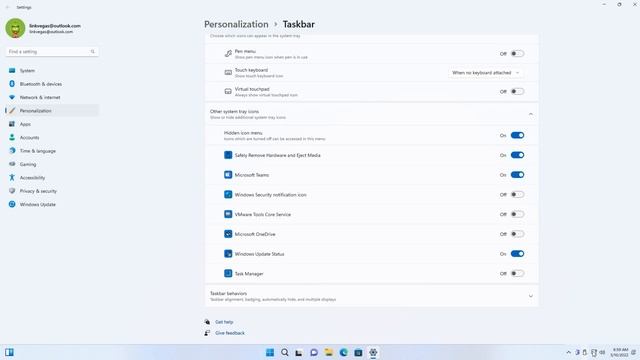Click the Get help link
Image resolution: width=640 pixels, height=360 pixels.
click(224, 322)
